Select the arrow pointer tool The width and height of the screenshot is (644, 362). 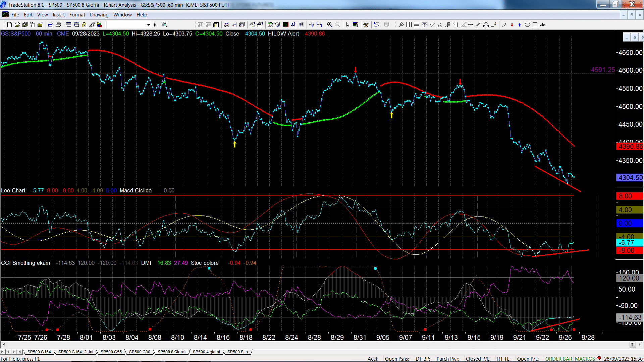tap(348, 25)
